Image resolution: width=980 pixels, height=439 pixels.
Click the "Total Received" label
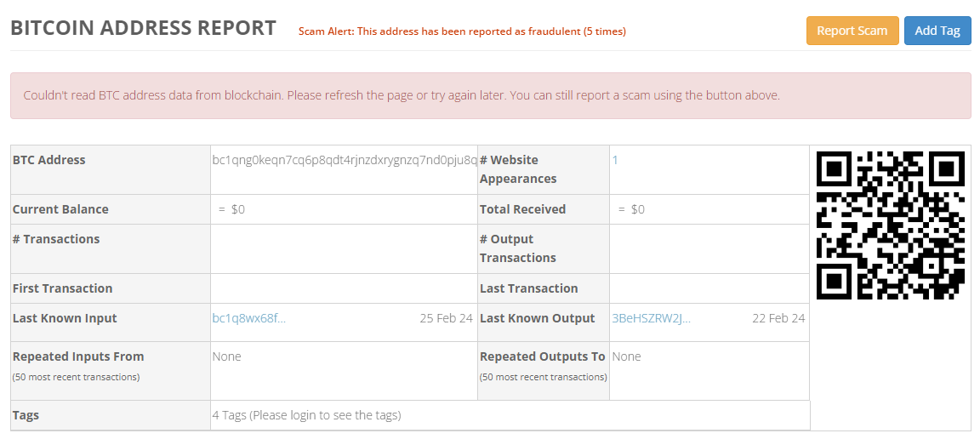pos(522,209)
